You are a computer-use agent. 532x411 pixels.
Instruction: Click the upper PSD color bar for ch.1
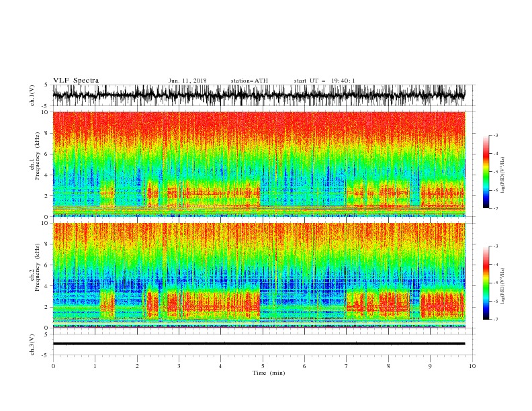(x=486, y=172)
